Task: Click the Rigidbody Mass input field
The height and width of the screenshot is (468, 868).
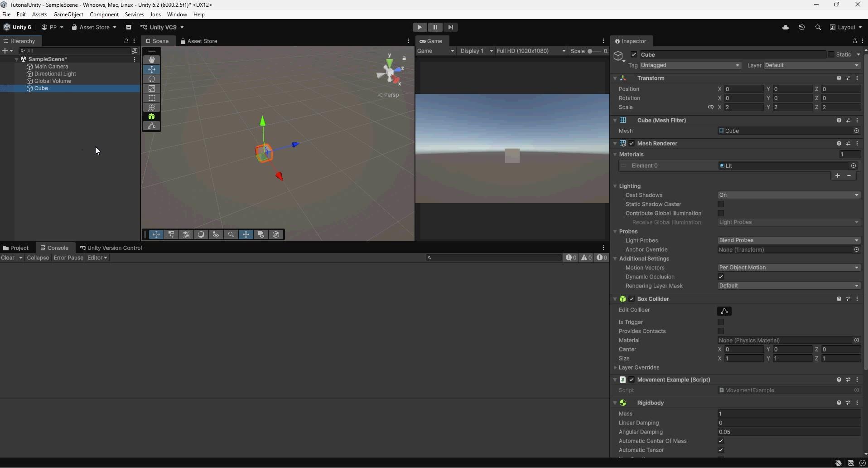Action: (789, 414)
